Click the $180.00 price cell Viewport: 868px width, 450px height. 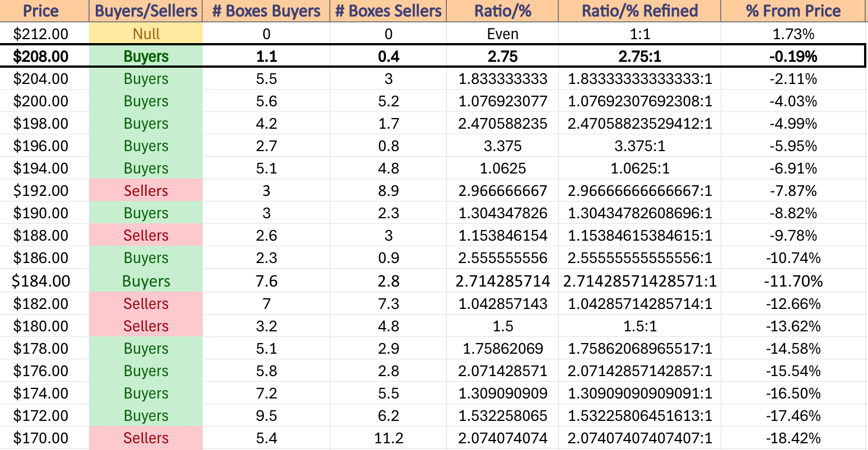coord(44,326)
